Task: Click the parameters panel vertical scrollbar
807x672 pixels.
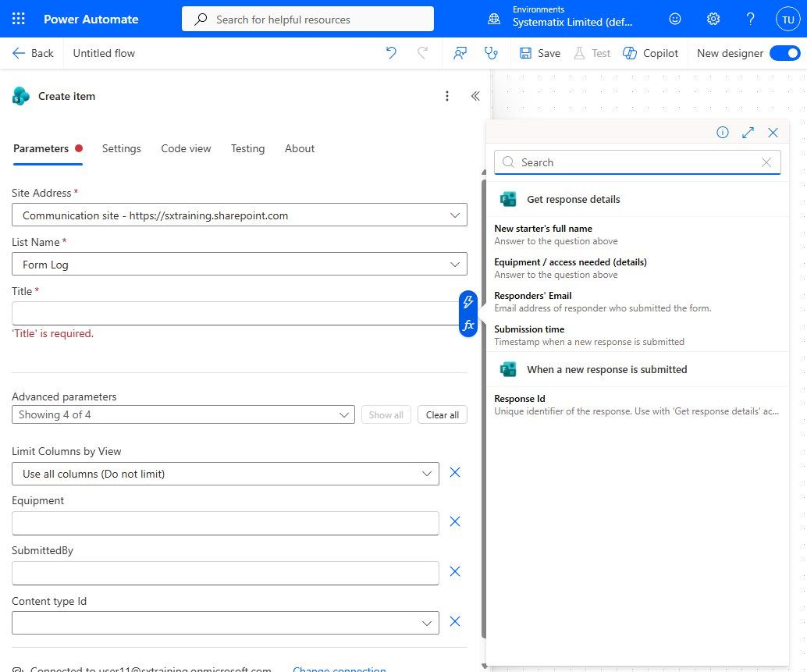Action: [x=484, y=409]
